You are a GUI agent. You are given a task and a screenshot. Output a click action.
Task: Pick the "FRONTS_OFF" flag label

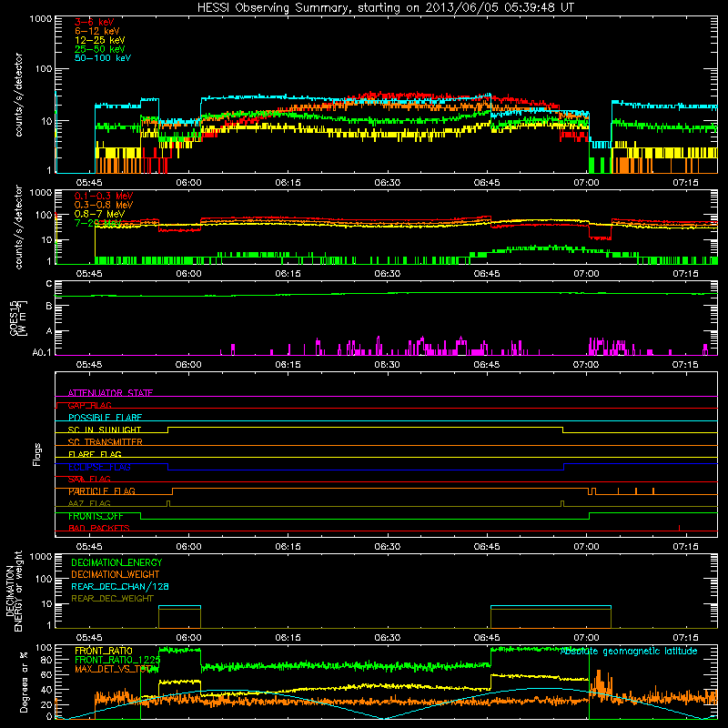coord(96,516)
